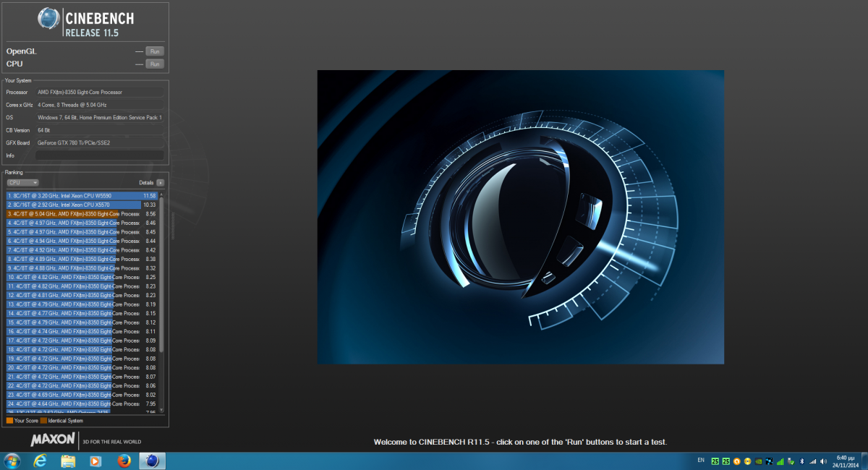Select rank 2 Intel Xeon X5570 entry

click(x=82, y=205)
